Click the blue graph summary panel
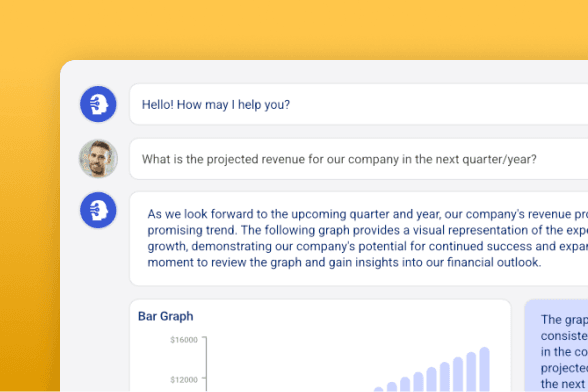The image size is (588, 392). point(556,346)
